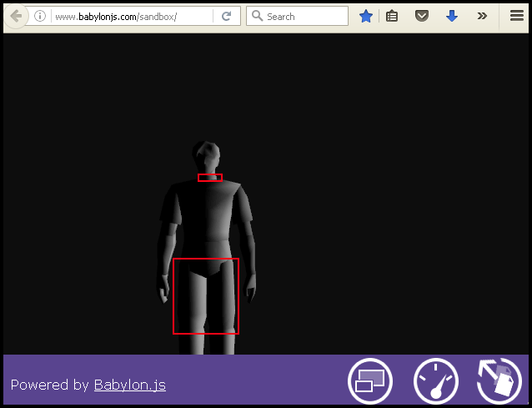Open site information icon in address bar
The width and height of the screenshot is (532, 408).
pyautogui.click(x=40, y=16)
